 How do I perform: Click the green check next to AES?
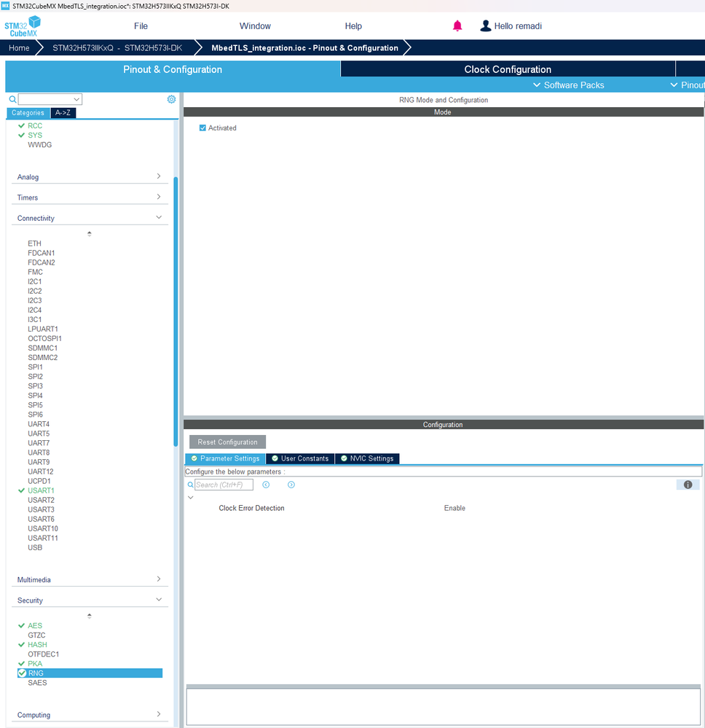pyautogui.click(x=21, y=626)
